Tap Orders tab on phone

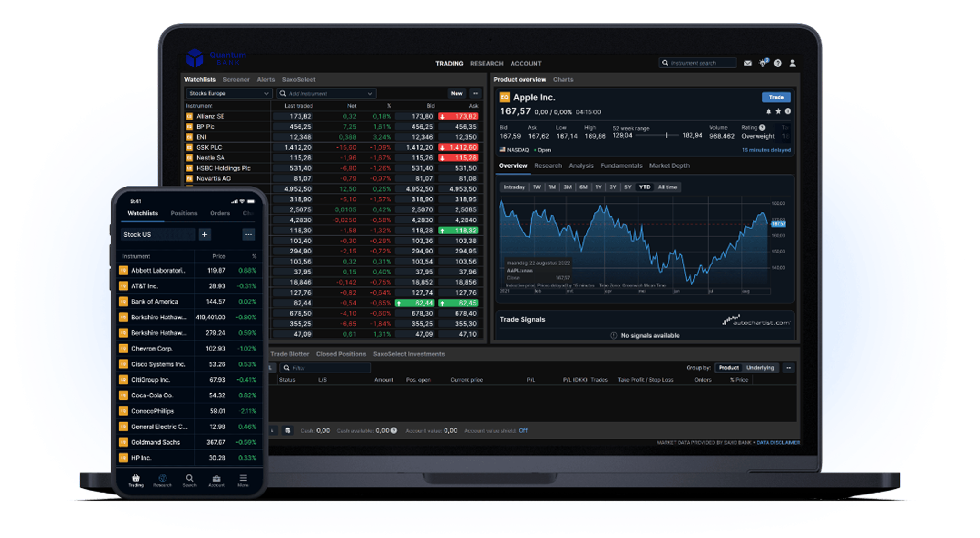220,213
